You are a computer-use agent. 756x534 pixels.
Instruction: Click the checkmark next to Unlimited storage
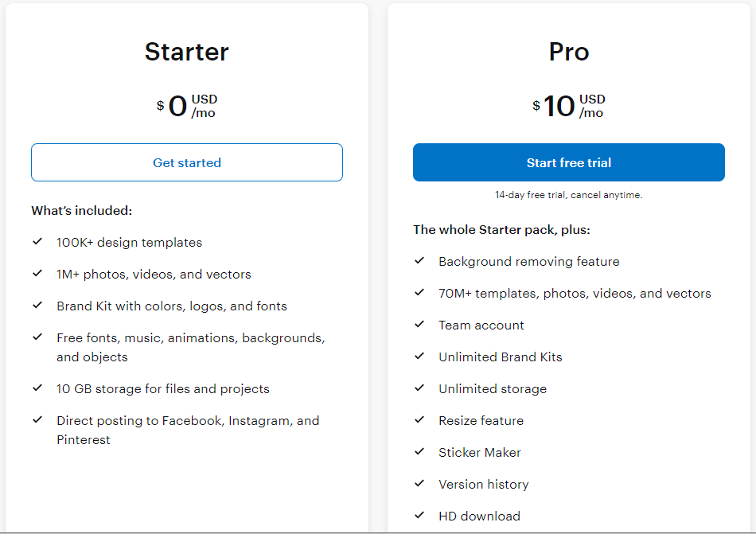pos(419,388)
